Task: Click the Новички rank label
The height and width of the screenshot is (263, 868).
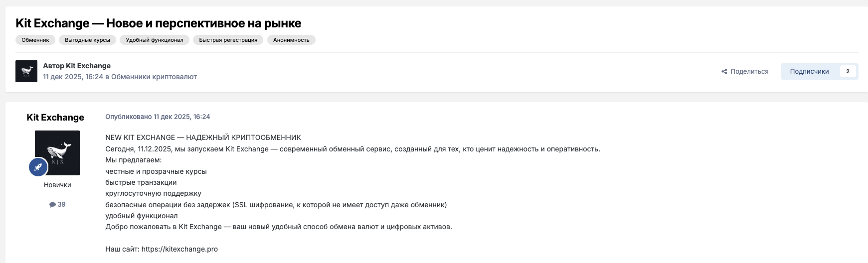Action: 57,185
